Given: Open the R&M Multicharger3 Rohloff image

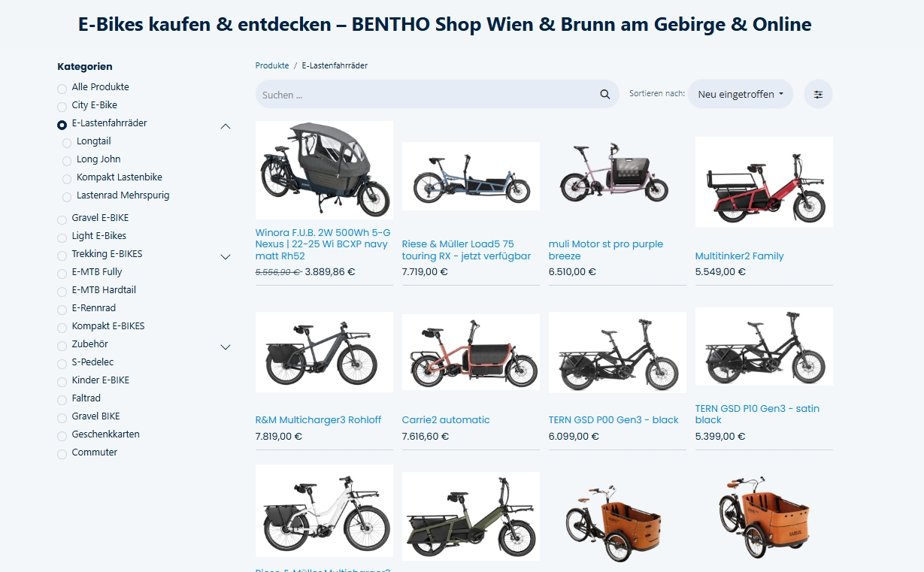Looking at the screenshot, I should (324, 353).
